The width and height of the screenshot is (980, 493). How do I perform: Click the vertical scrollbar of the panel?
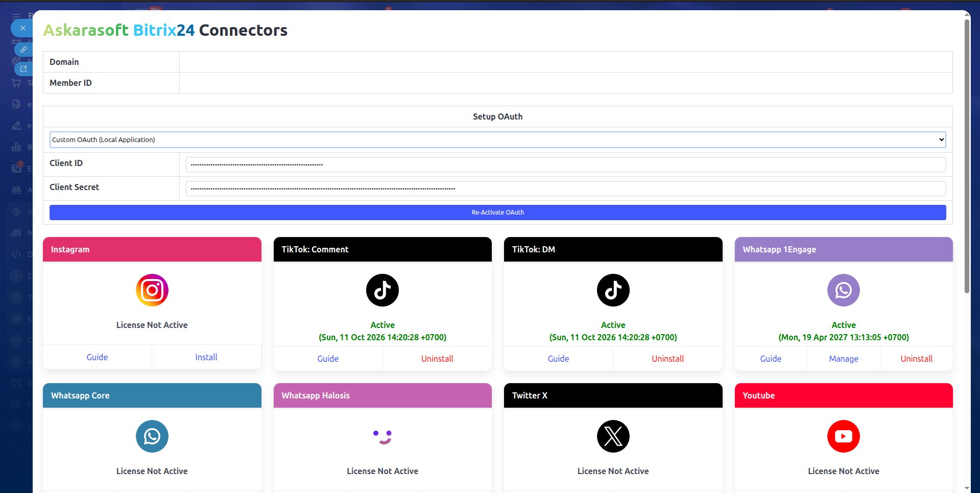pos(967,156)
